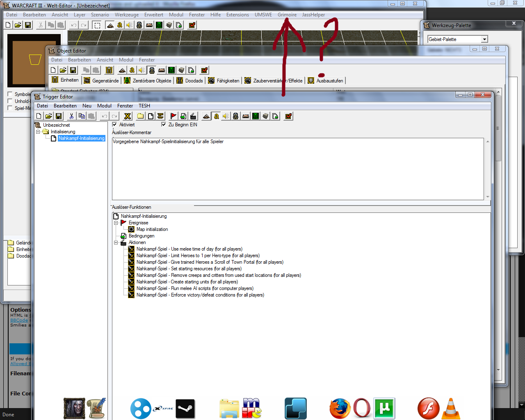Open the TESH menu in Trigger Editor
525x420 pixels.
[x=144, y=106]
